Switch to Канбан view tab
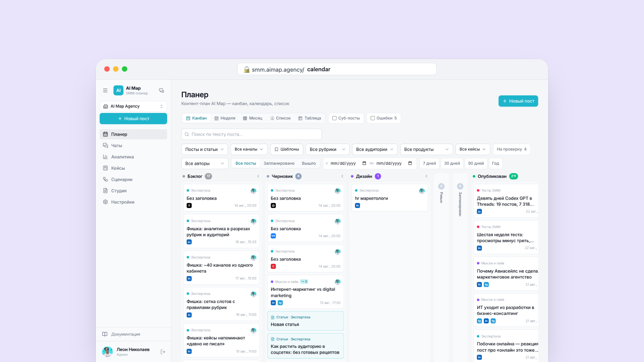 pos(196,118)
